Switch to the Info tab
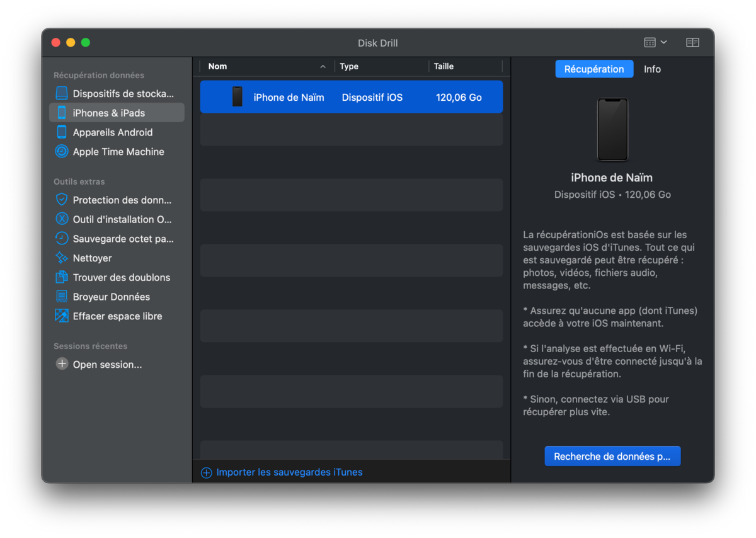The height and width of the screenshot is (538, 756). (652, 69)
